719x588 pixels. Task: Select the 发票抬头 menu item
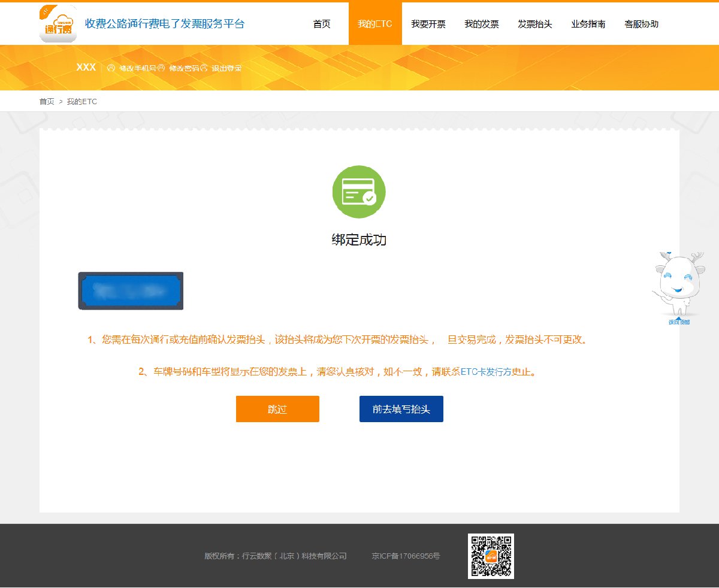[535, 24]
